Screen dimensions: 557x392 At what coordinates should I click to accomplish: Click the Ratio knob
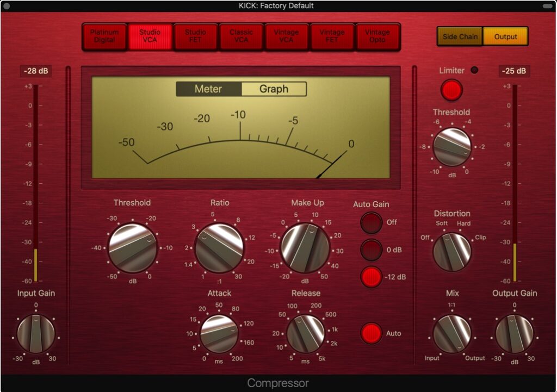(x=220, y=248)
